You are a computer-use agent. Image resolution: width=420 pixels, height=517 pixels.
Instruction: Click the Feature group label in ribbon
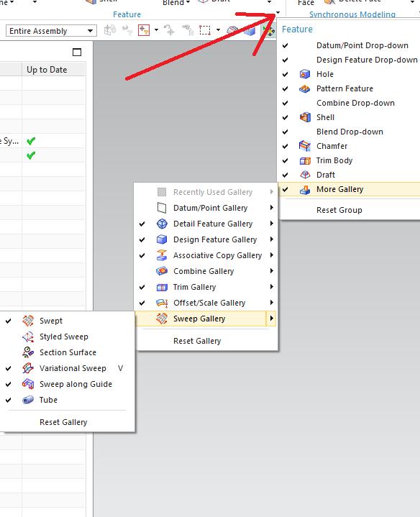pos(127,14)
